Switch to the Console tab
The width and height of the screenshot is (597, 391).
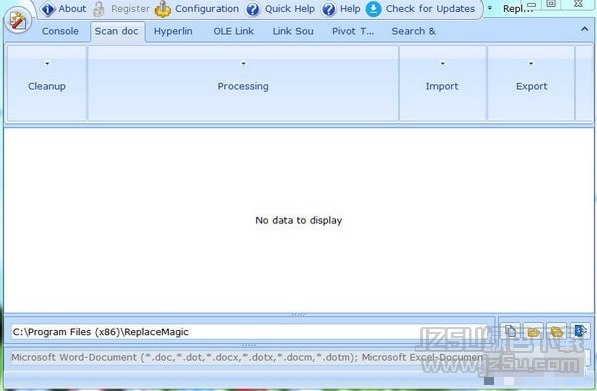point(60,31)
